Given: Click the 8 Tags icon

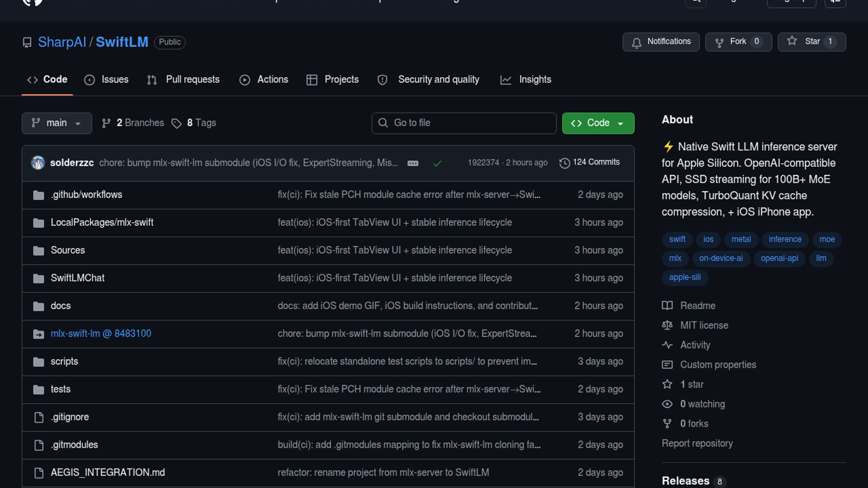Looking at the screenshot, I should pos(176,123).
